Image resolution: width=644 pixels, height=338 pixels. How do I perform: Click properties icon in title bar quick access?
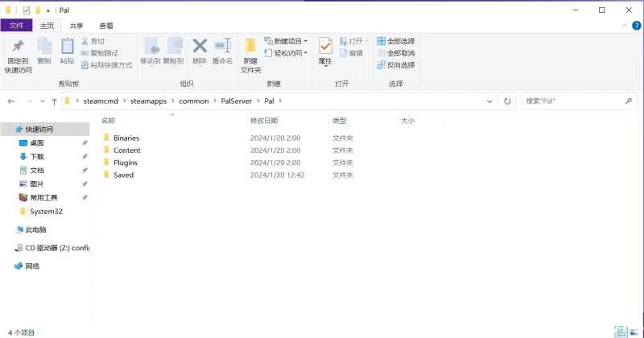27,10
